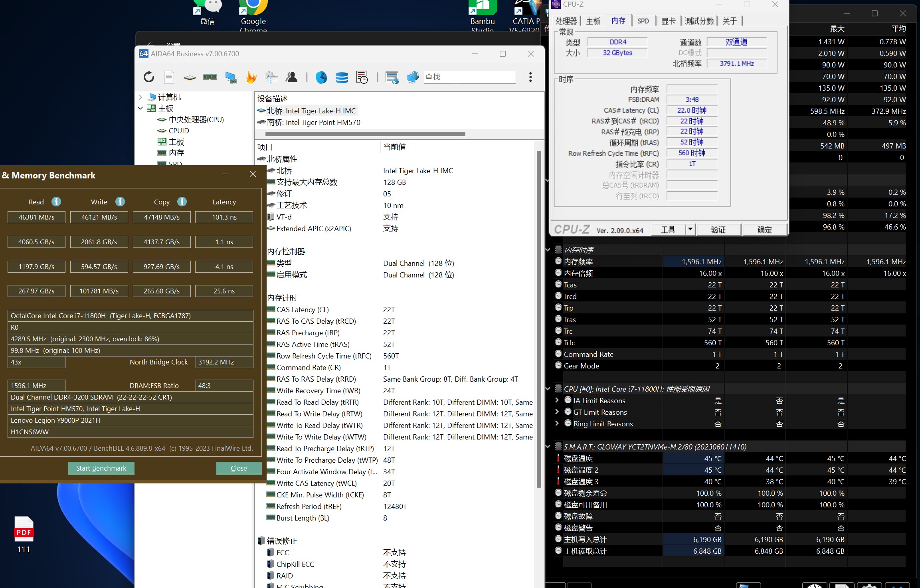The width and height of the screenshot is (920, 588).
Task: Click the report with clock icon
Action: (362, 77)
